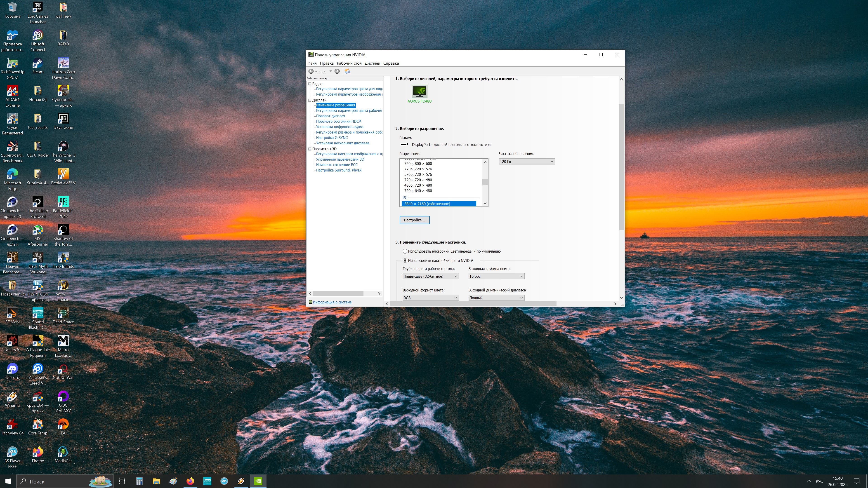Select Настройка G-SYNC in the task tree
This screenshot has height=488, width=868.
point(332,138)
